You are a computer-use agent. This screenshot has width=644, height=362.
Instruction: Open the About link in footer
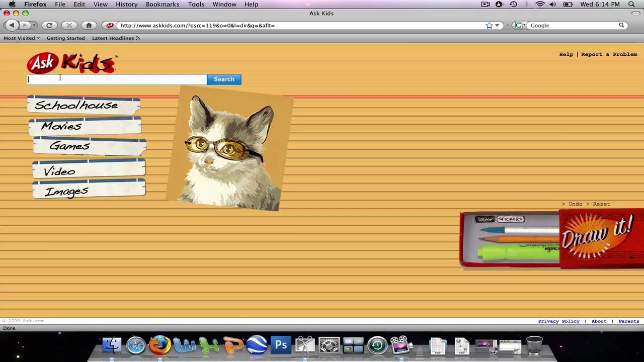599,321
